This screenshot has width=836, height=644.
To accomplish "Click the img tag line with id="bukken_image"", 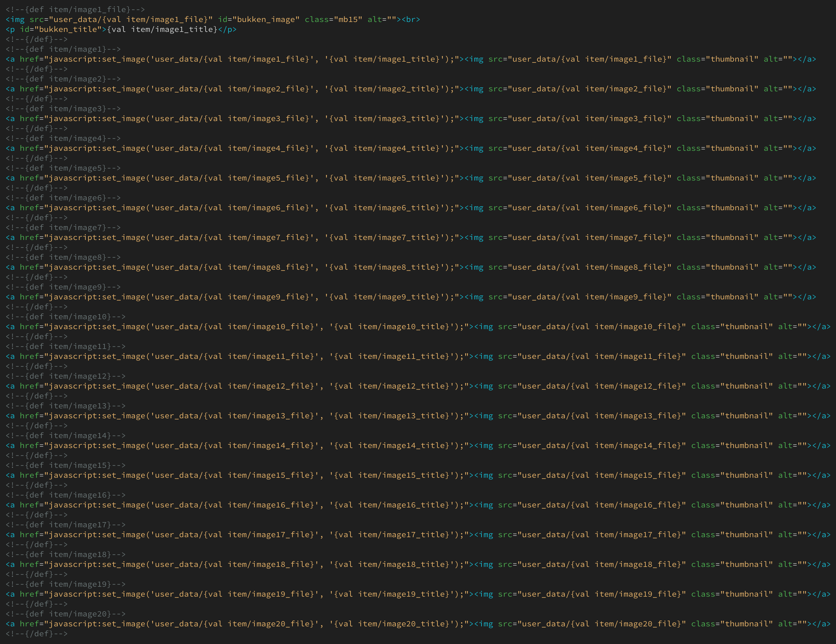I will pos(213,19).
